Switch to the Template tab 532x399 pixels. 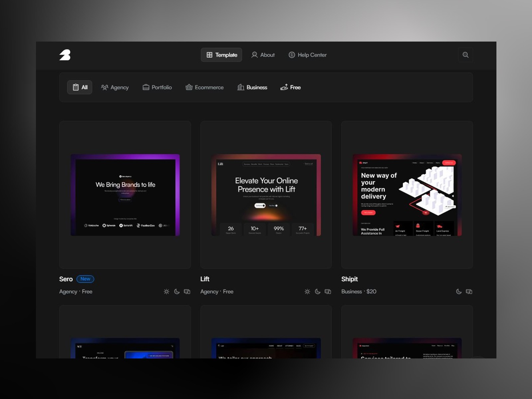221,55
